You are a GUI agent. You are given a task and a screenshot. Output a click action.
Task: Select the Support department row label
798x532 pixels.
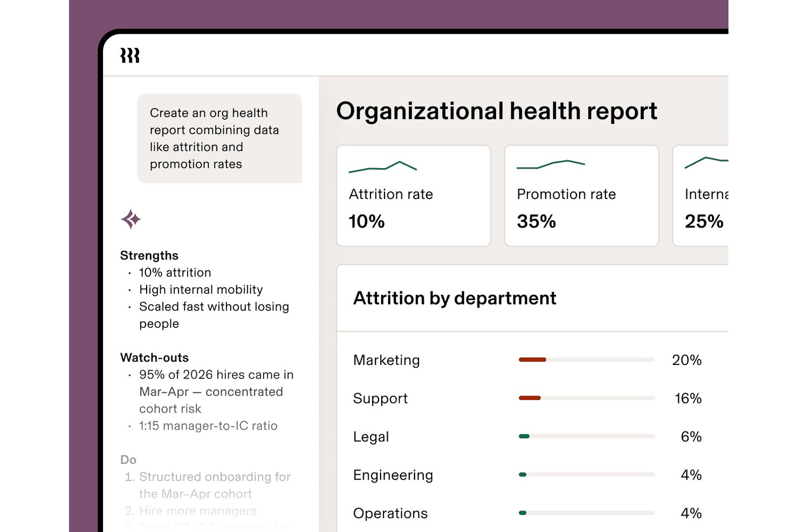pyautogui.click(x=380, y=398)
